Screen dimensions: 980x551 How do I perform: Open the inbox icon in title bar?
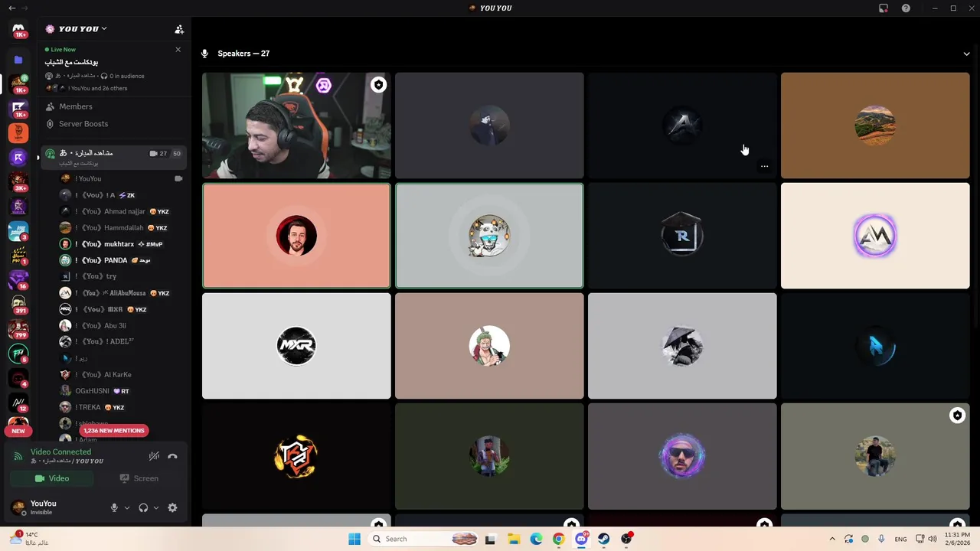point(884,8)
